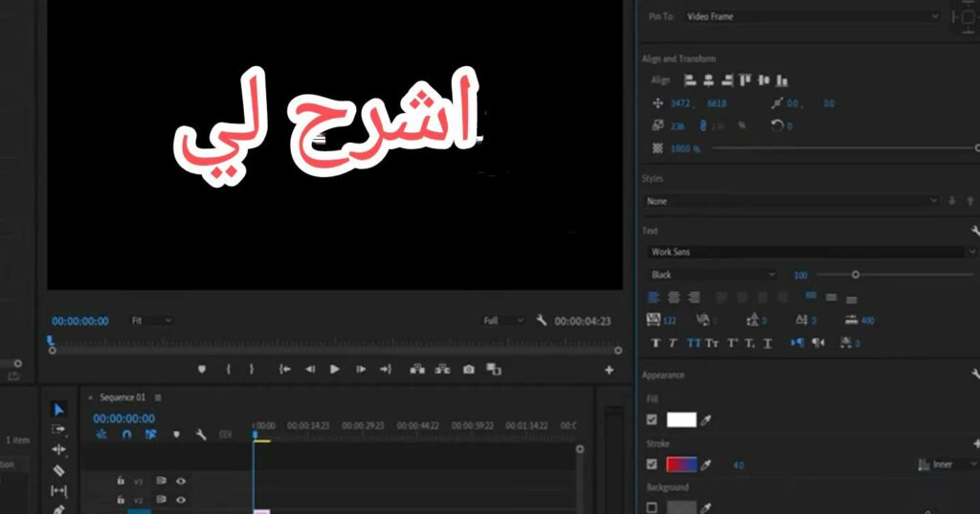This screenshot has width=980, height=514.
Task: Click the Extract button
Action: (442, 369)
